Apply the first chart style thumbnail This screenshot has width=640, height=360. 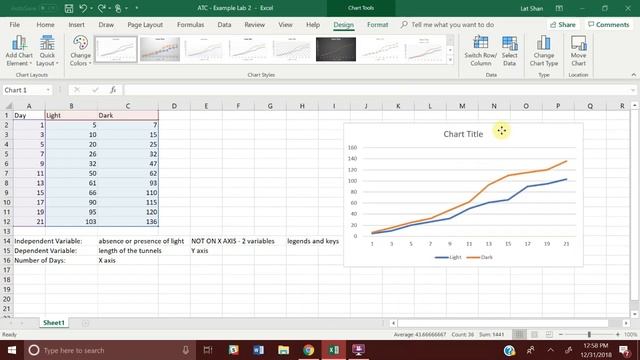coord(116,49)
